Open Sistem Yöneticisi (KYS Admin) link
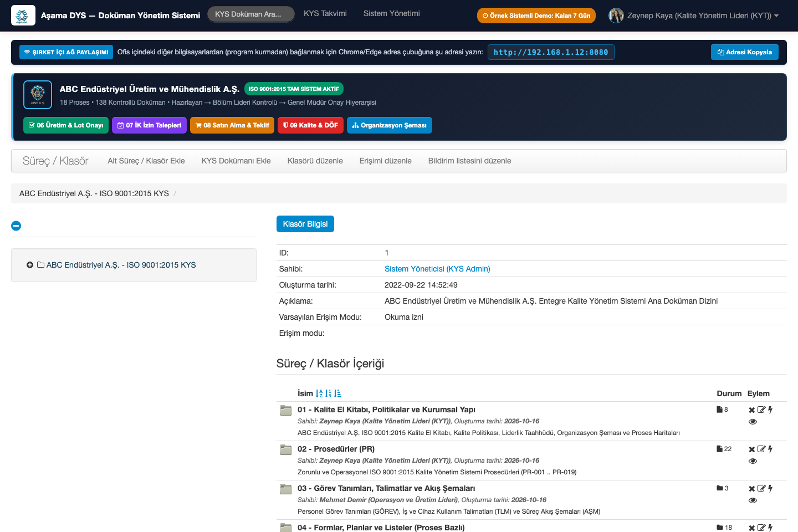Image resolution: width=798 pixels, height=532 pixels. click(x=437, y=269)
